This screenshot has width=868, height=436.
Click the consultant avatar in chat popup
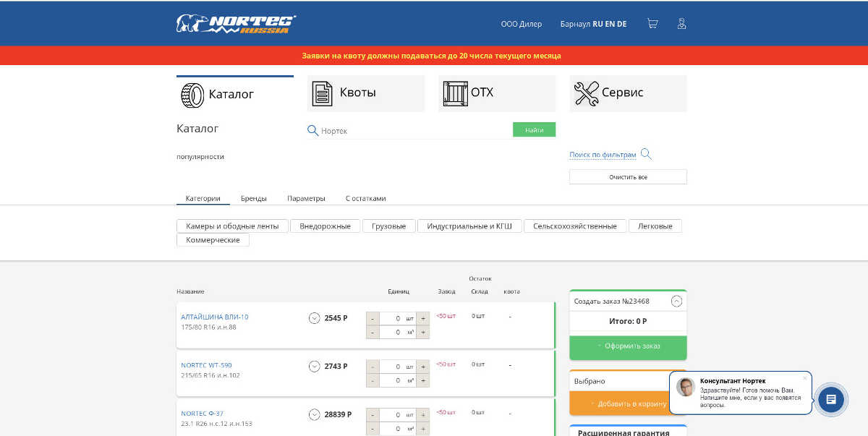(x=685, y=387)
